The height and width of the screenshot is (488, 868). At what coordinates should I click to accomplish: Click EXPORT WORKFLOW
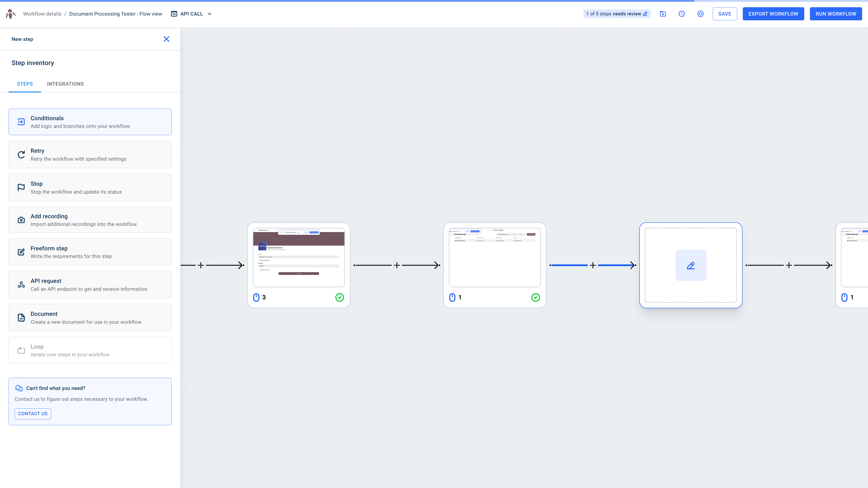[773, 14]
